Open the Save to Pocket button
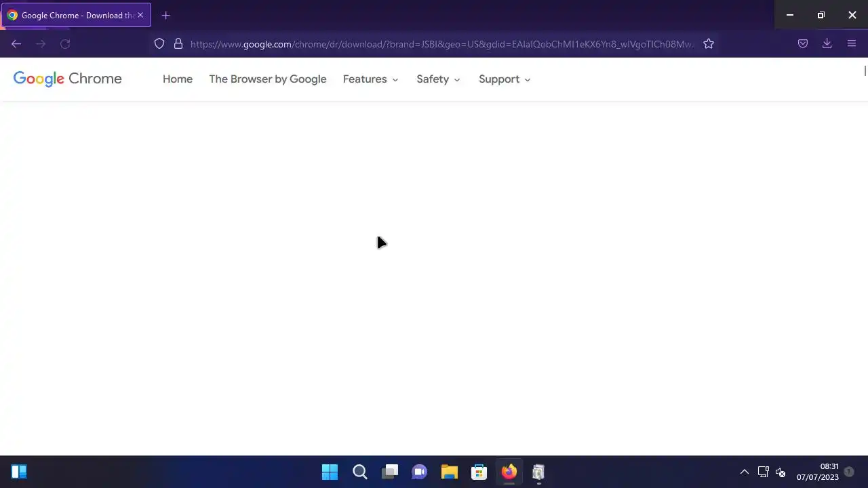This screenshot has height=488, width=868. pyautogui.click(x=803, y=43)
